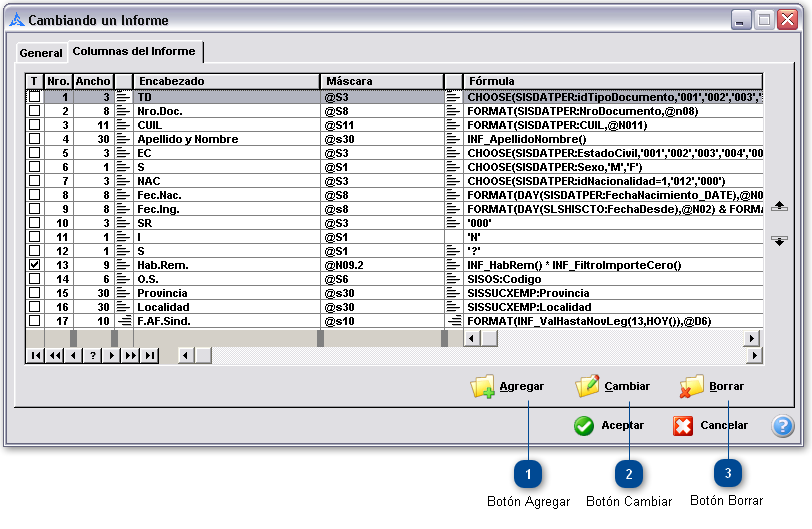Dismiss with the Cancelar button label

tap(724, 425)
